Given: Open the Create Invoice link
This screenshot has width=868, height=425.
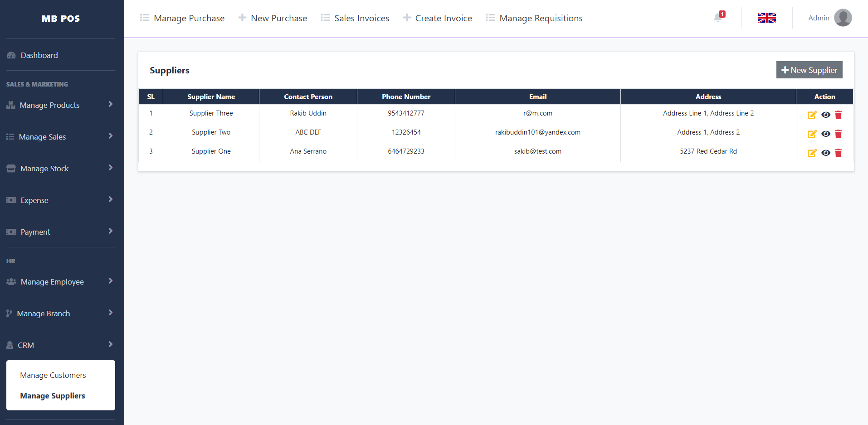Looking at the screenshot, I should (x=443, y=18).
